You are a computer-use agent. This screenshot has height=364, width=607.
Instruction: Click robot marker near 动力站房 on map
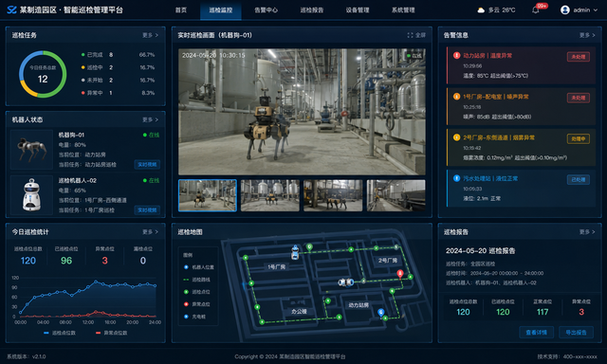[x=345, y=282]
